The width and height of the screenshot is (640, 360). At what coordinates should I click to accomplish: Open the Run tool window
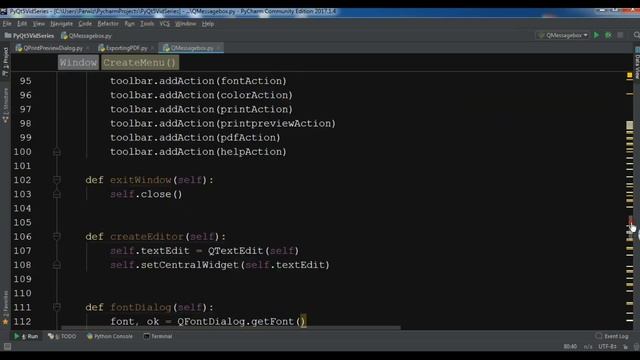26,336
